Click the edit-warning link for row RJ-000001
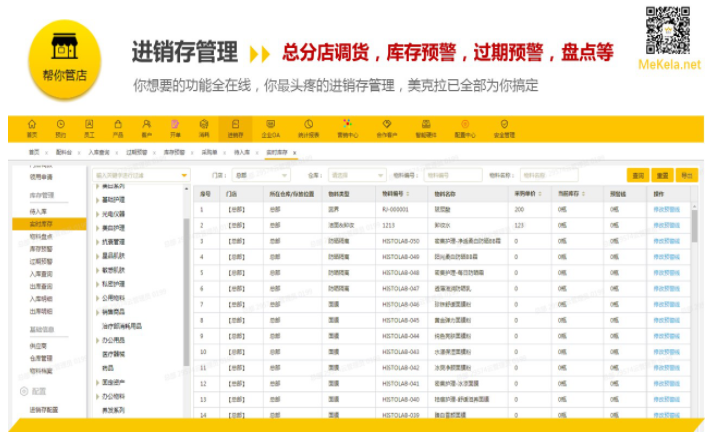 click(667, 210)
